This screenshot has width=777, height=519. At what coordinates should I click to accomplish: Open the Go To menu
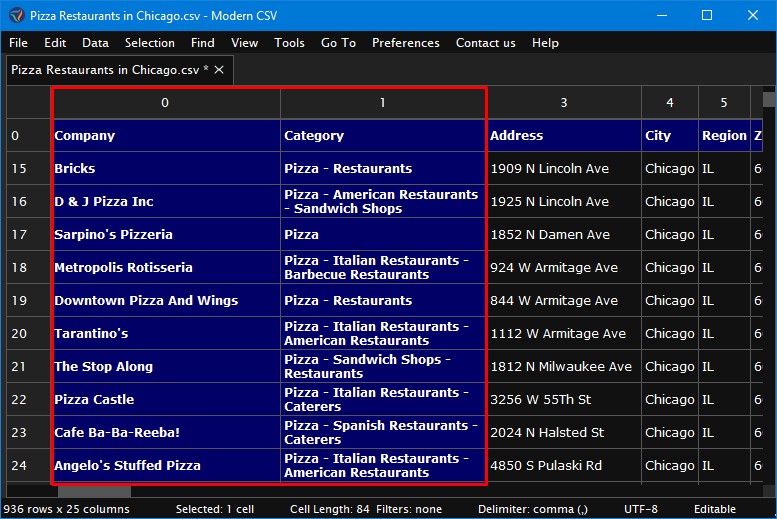[338, 43]
